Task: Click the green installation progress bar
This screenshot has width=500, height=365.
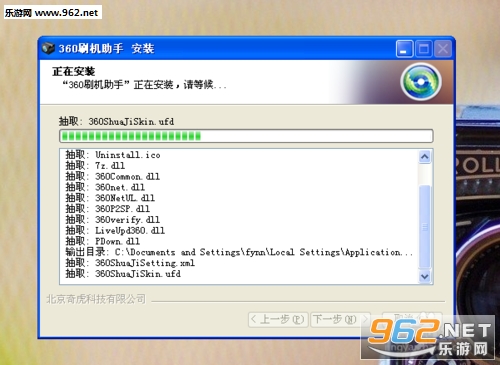Action: (x=246, y=136)
